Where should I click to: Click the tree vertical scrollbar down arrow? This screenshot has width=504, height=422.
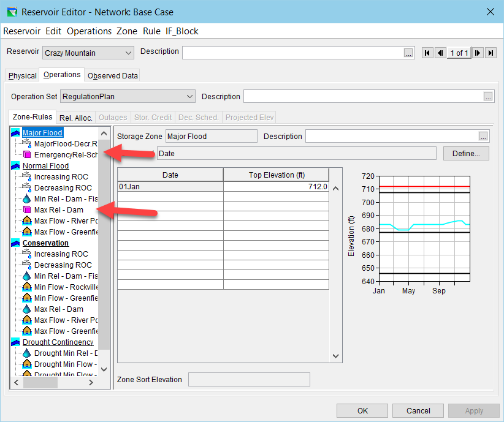[x=104, y=369]
